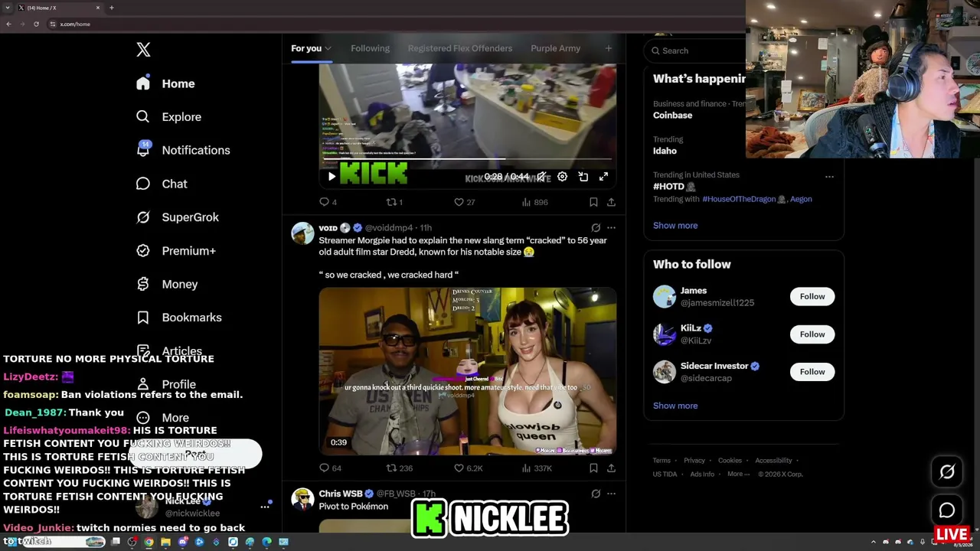Image resolution: width=980 pixels, height=551 pixels.
Task: Unmute the Kick video
Action: 541,177
